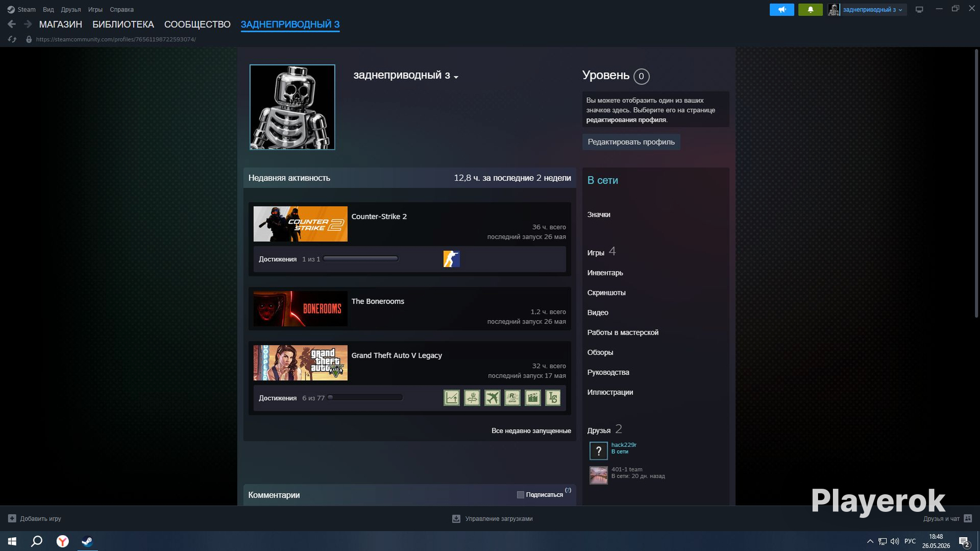Switch to the СООБЩЕСТВО tab
This screenshot has width=980, height=551.
197,24
